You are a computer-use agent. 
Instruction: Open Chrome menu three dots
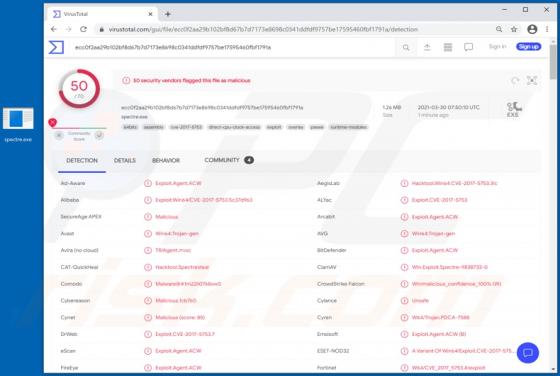pos(547,29)
